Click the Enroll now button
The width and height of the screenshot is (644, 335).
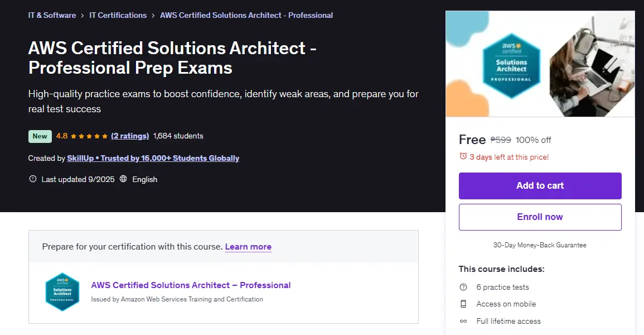click(x=540, y=217)
